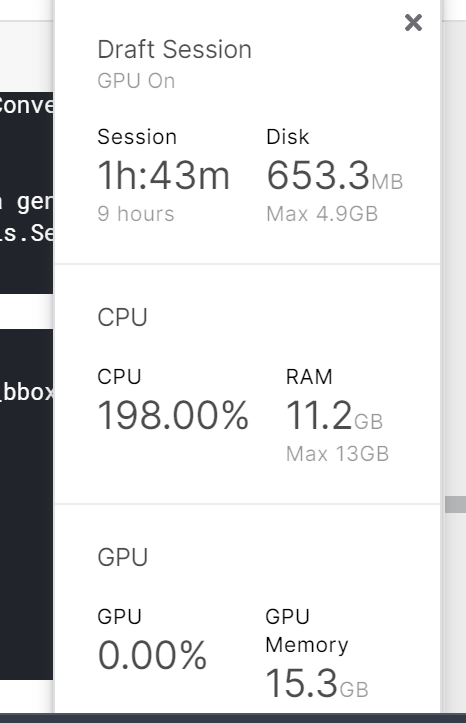Click the CPU section heading
This screenshot has height=723, width=466.
(x=122, y=317)
